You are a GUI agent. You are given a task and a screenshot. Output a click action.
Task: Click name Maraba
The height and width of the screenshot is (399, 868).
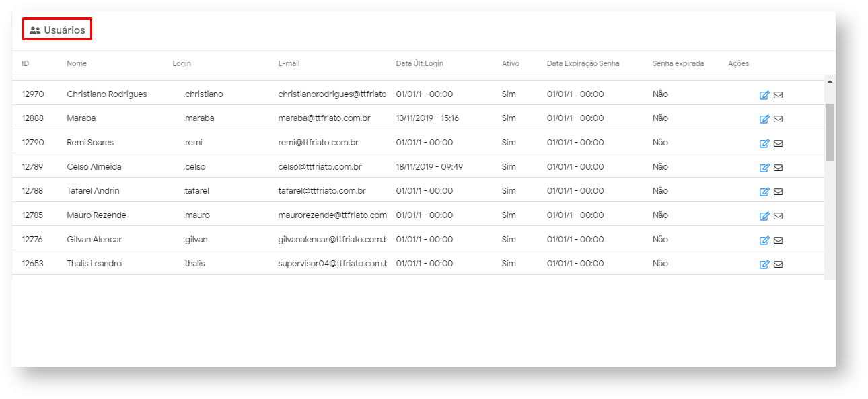click(x=81, y=118)
